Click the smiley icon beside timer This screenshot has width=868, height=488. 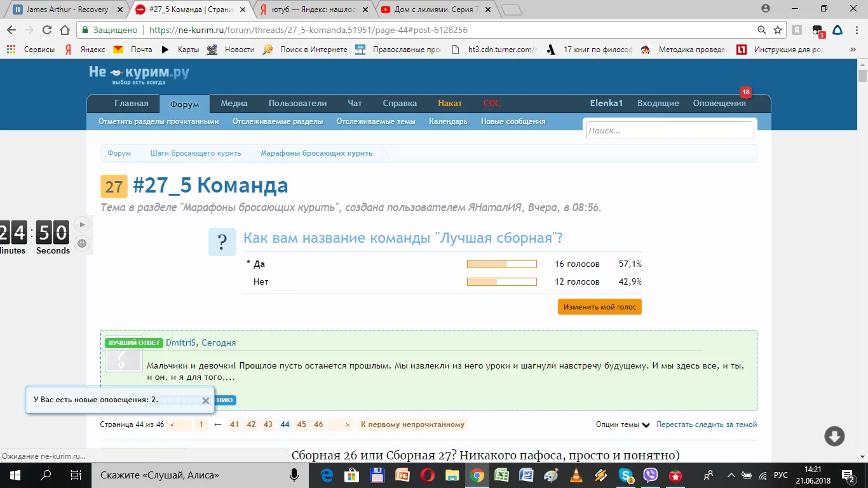coord(81,243)
